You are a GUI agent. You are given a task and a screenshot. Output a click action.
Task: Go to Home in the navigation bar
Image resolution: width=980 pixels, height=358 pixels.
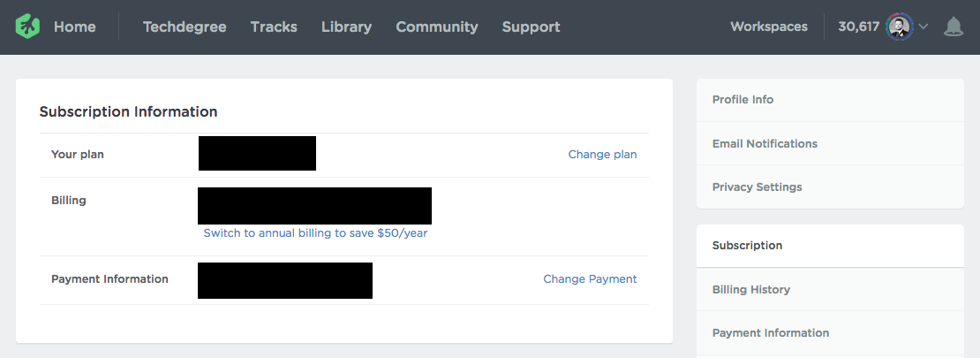[x=74, y=27]
